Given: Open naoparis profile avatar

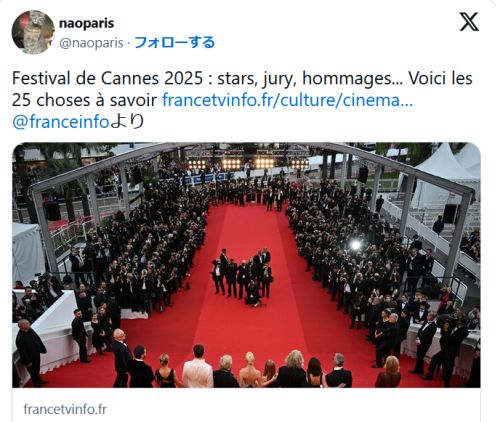Looking at the screenshot, I should coord(33,32).
